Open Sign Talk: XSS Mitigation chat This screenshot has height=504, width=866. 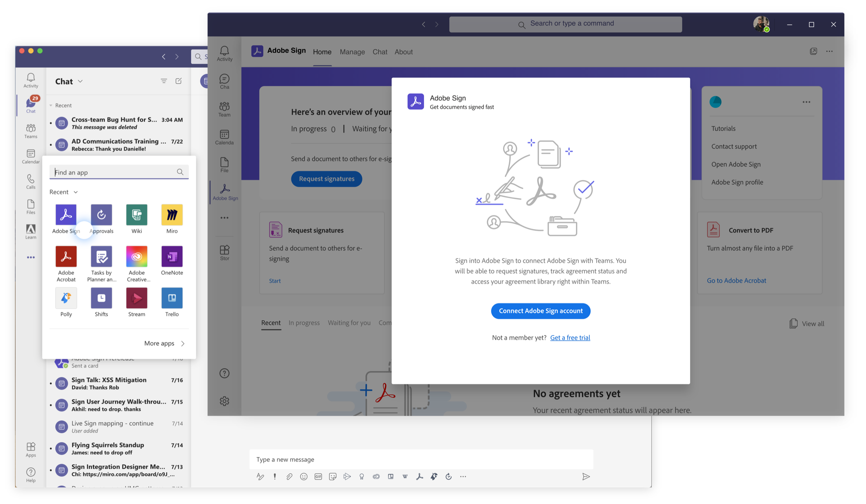(118, 384)
